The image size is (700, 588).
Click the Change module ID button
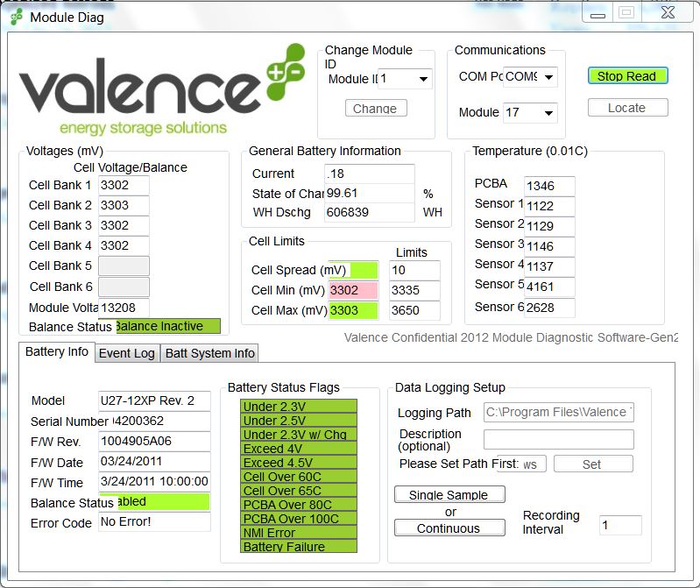(x=376, y=108)
